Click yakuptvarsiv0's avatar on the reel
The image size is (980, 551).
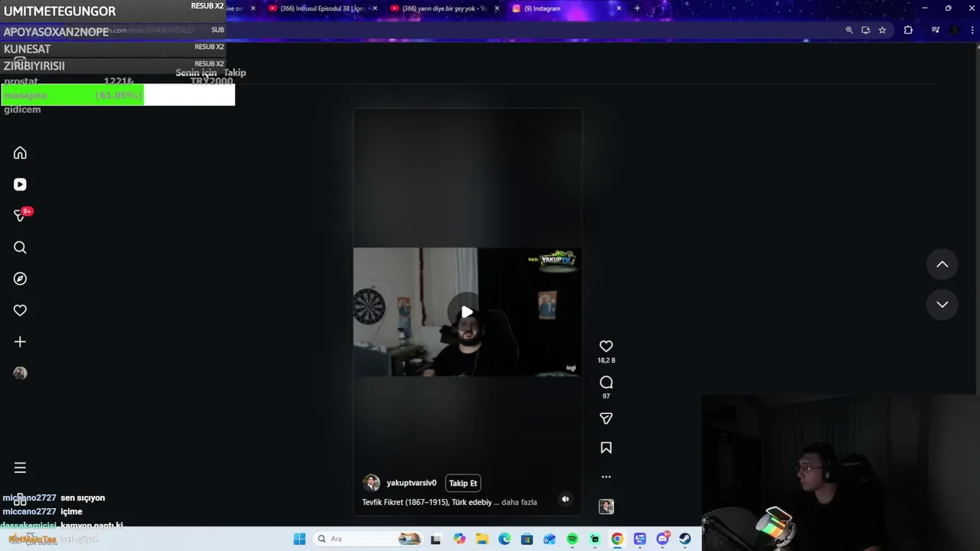[x=371, y=483]
